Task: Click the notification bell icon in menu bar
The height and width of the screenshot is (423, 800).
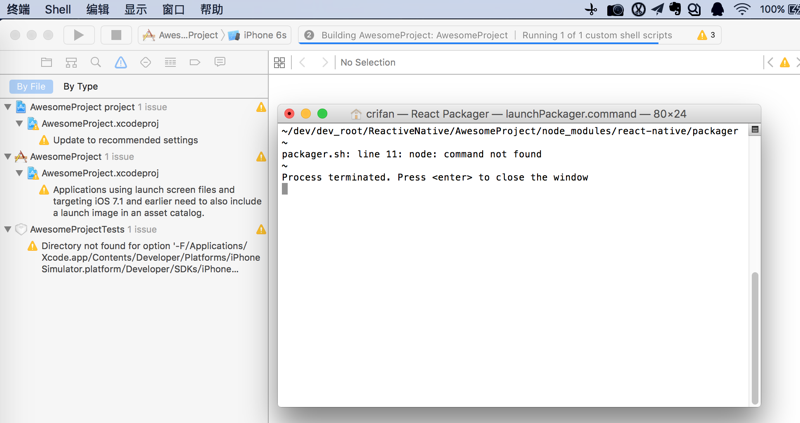Action: (717, 9)
